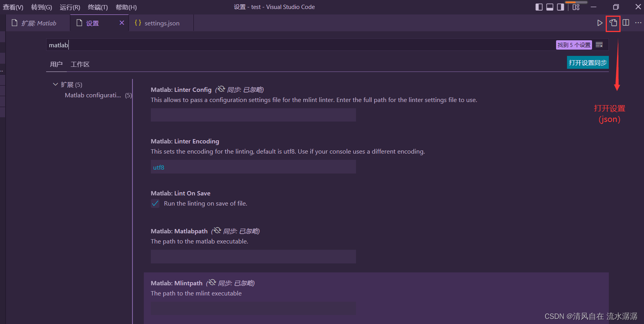Click the Open Settings (JSON) icon
The height and width of the screenshot is (324, 644).
[x=613, y=23]
